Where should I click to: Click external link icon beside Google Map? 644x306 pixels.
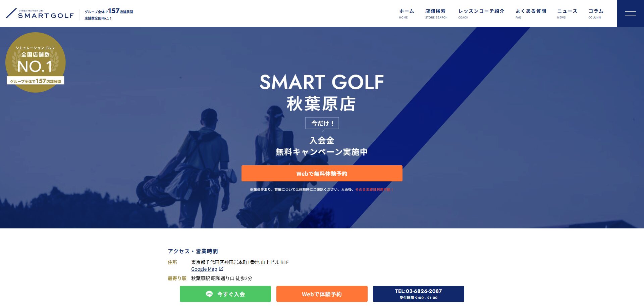221,269
